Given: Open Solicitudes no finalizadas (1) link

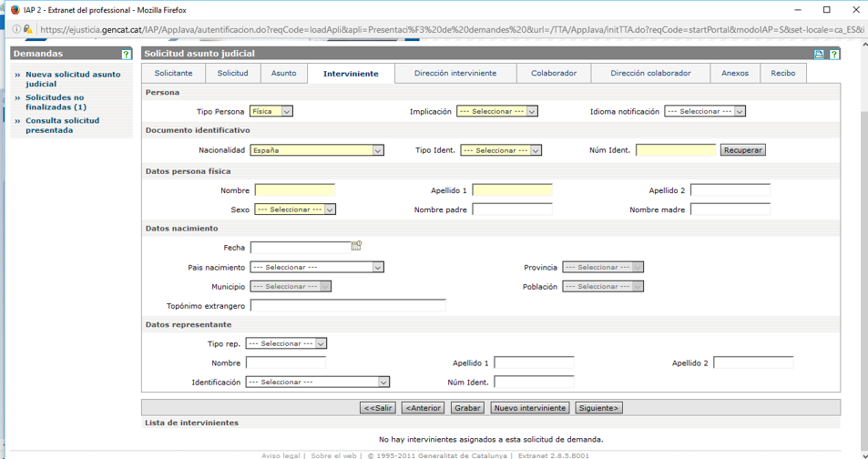Looking at the screenshot, I should pos(56,102).
